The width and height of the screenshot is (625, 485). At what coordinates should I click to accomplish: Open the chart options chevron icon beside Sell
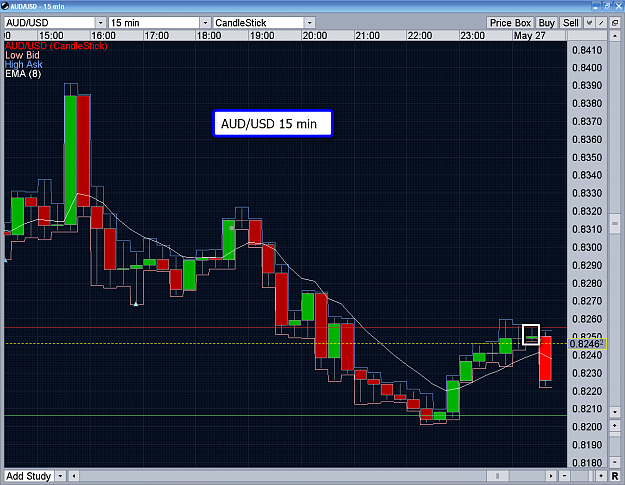589,23
